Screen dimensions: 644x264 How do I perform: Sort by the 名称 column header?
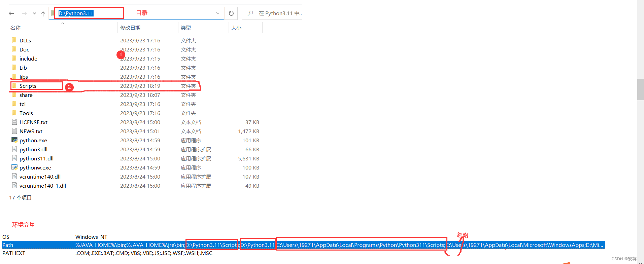(x=15, y=28)
